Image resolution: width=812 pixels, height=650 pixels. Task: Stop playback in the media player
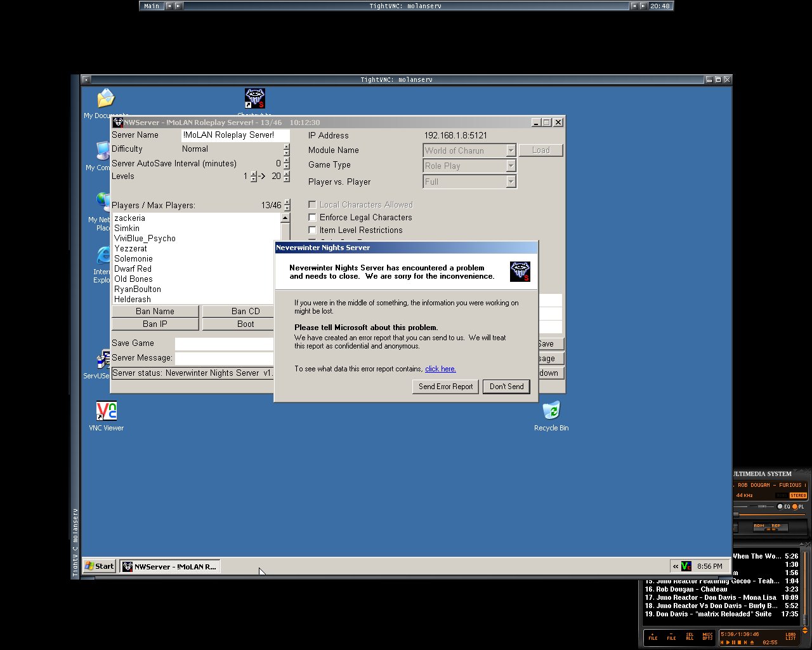[739, 642]
